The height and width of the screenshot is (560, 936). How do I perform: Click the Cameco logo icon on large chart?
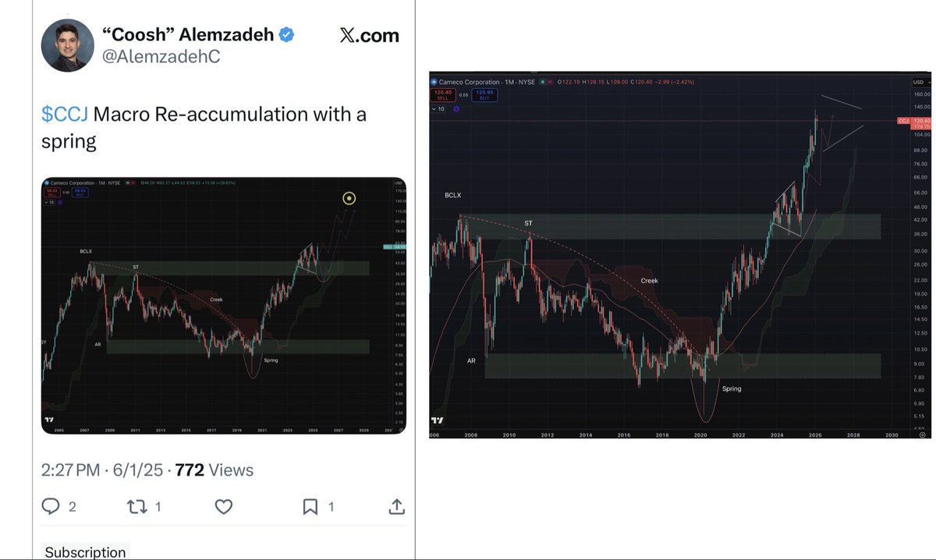435,82
